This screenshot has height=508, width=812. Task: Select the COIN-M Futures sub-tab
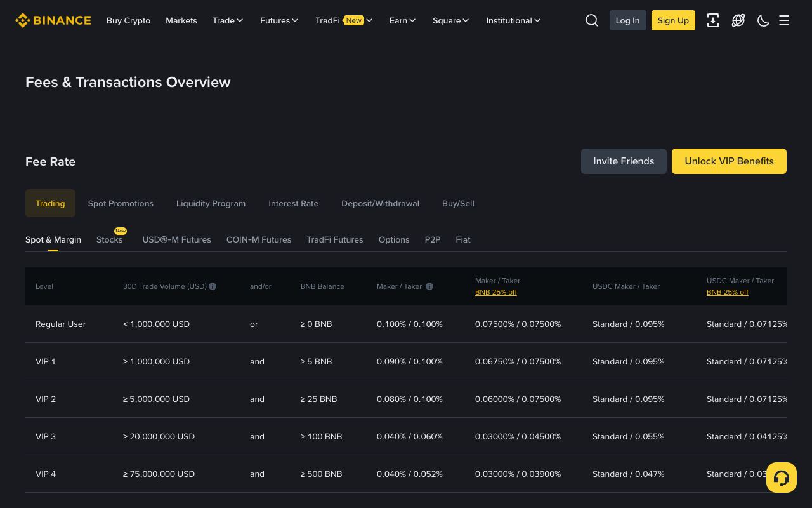pos(259,239)
